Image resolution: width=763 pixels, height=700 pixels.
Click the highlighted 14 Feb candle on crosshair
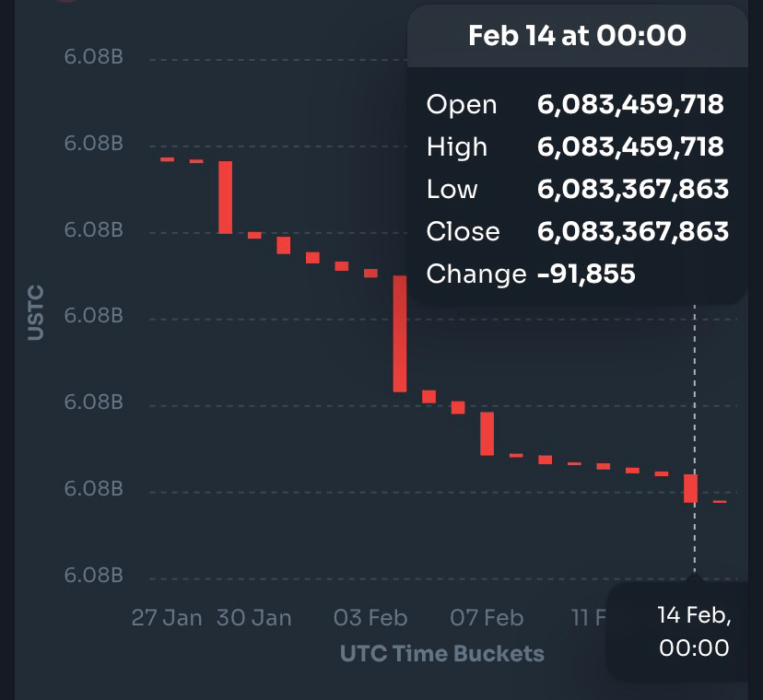coord(691,488)
